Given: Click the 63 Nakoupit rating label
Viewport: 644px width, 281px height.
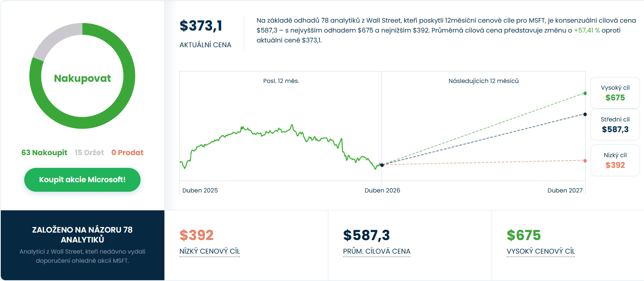Looking at the screenshot, I should [x=44, y=153].
